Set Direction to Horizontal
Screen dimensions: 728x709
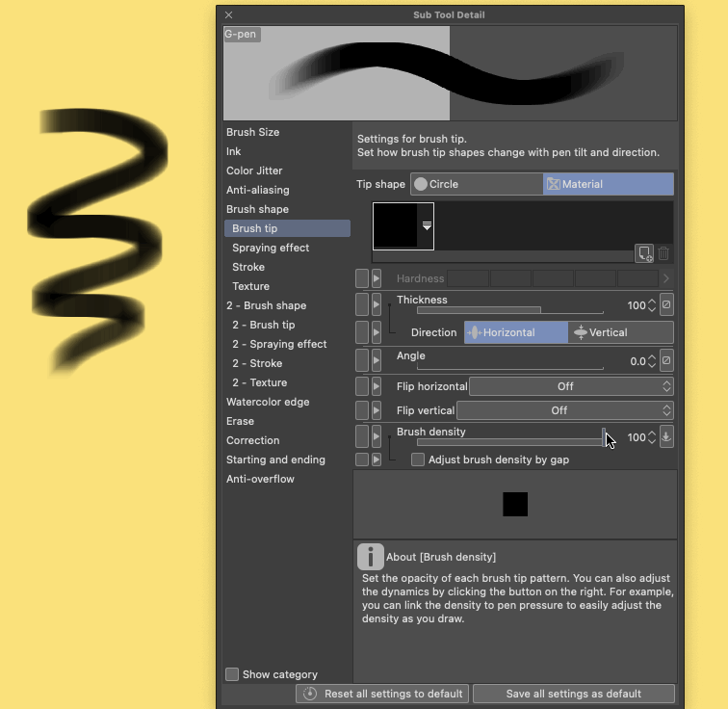[x=516, y=332]
